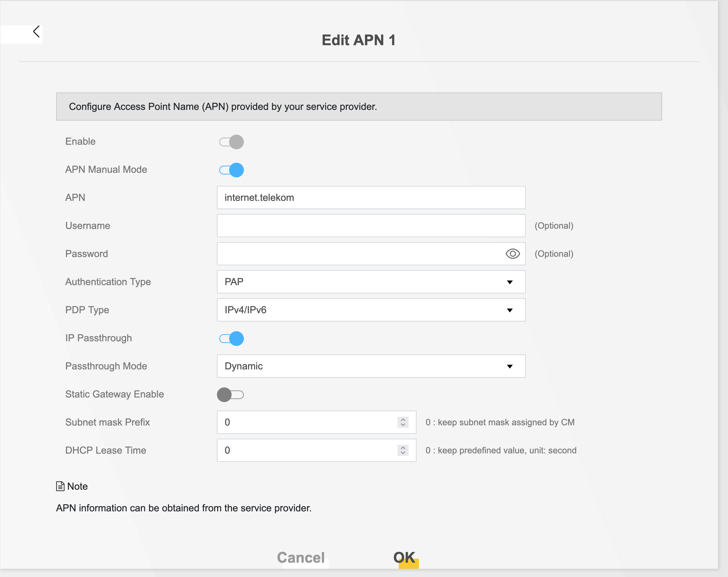Viewport: 728px width, 577px height.
Task: Click the Note document icon
Action: pos(60,486)
